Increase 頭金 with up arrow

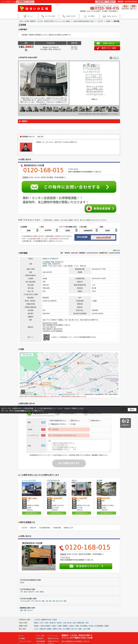116,229
